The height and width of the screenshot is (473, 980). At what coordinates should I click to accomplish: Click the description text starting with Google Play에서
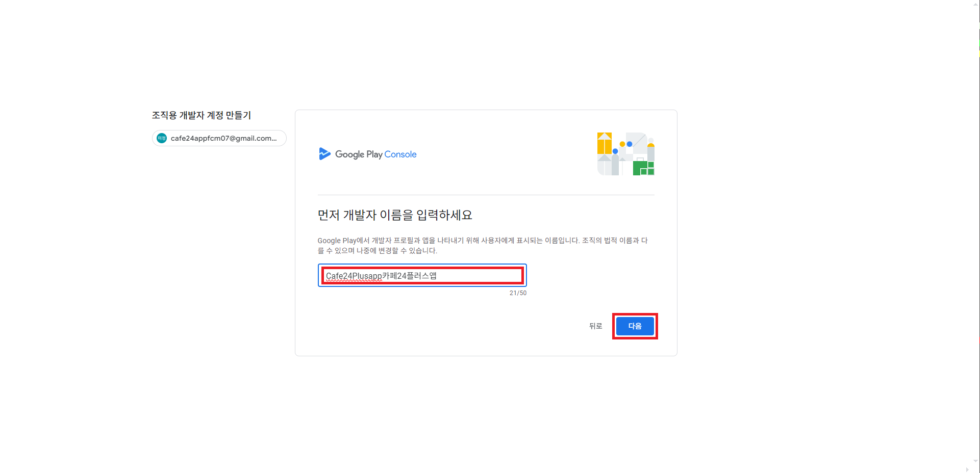pos(483,246)
